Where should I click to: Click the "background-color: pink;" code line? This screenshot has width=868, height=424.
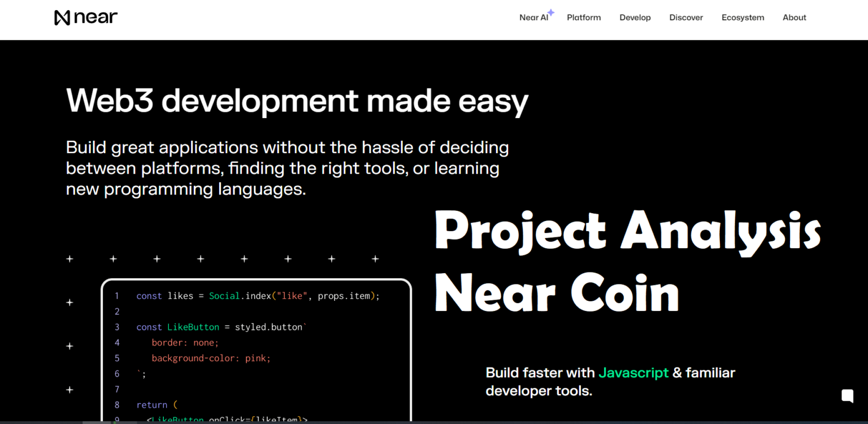[x=211, y=358]
